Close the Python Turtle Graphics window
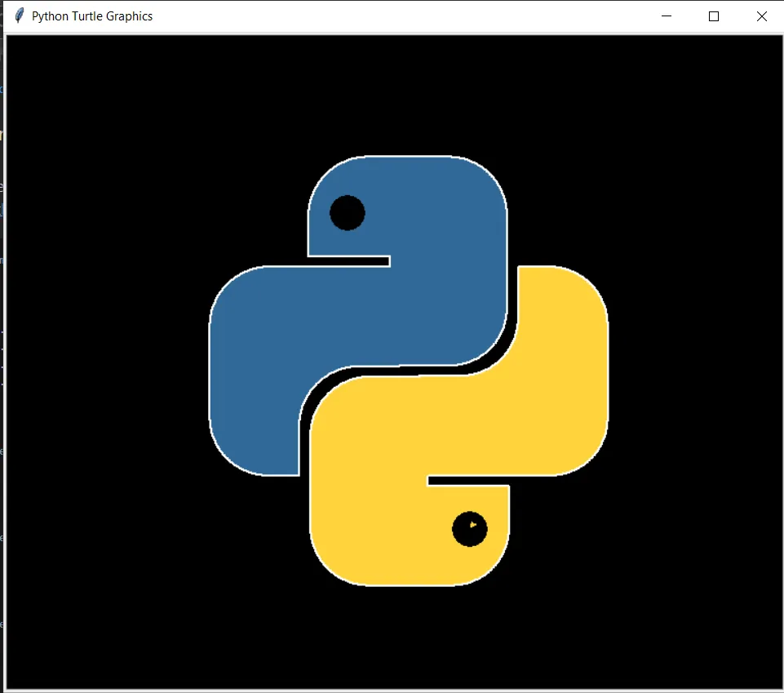The width and height of the screenshot is (784, 693). [761, 16]
